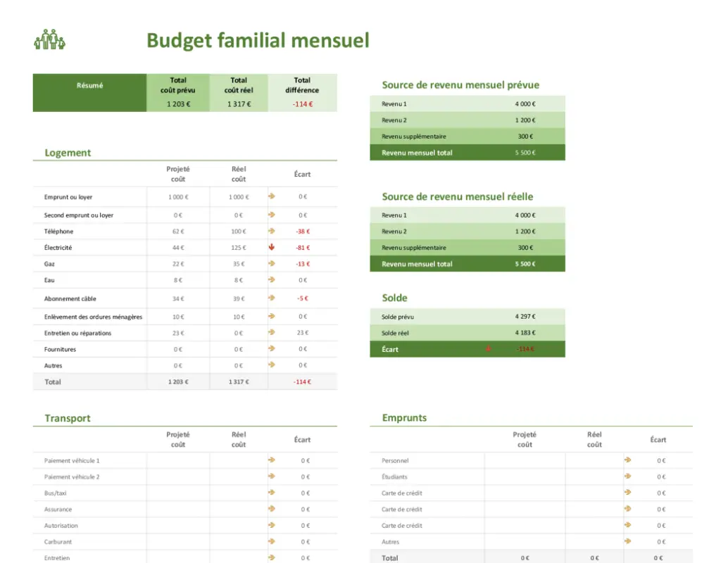Click the red down arrow in the Électricité row
The height and width of the screenshot is (563, 728).
[271, 247]
